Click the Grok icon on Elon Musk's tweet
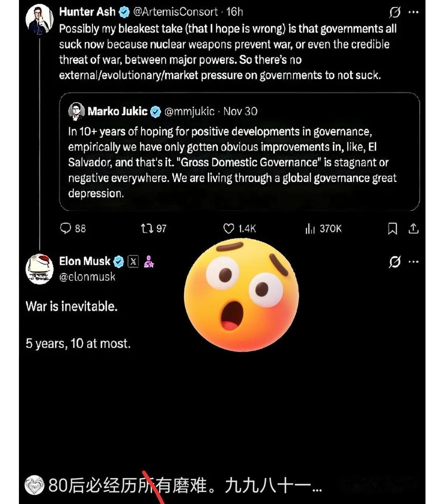 [x=395, y=261]
